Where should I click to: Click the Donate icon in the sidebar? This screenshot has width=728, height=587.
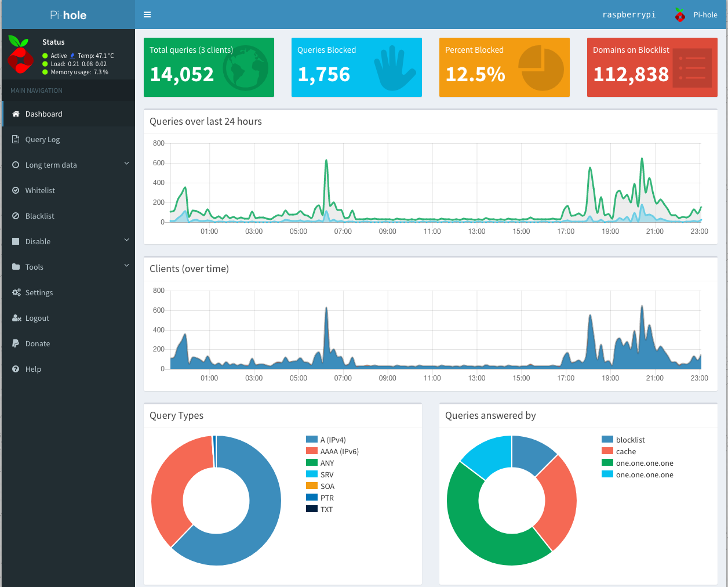(16, 343)
